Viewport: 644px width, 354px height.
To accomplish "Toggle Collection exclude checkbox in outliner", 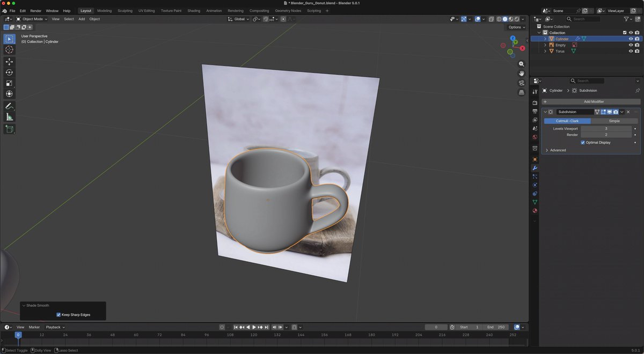I will pos(624,33).
